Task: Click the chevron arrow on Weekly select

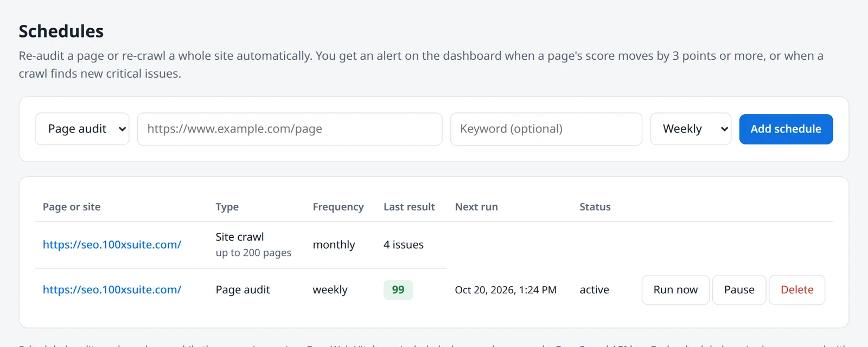Action: click(724, 129)
